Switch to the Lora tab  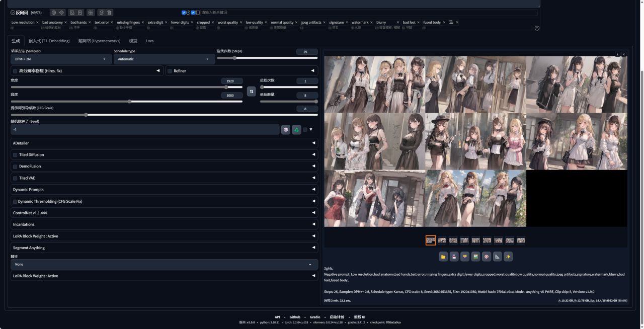click(149, 41)
